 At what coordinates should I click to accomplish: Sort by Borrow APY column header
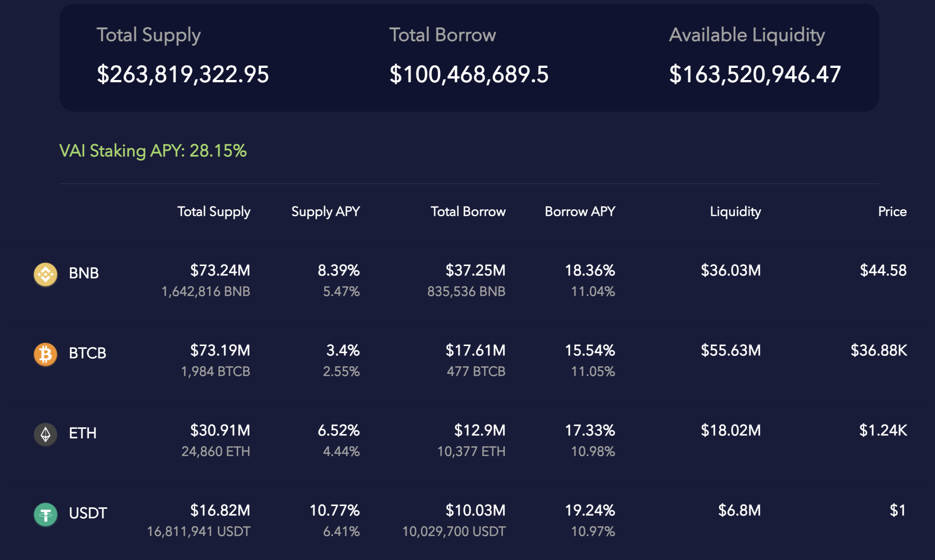580,212
